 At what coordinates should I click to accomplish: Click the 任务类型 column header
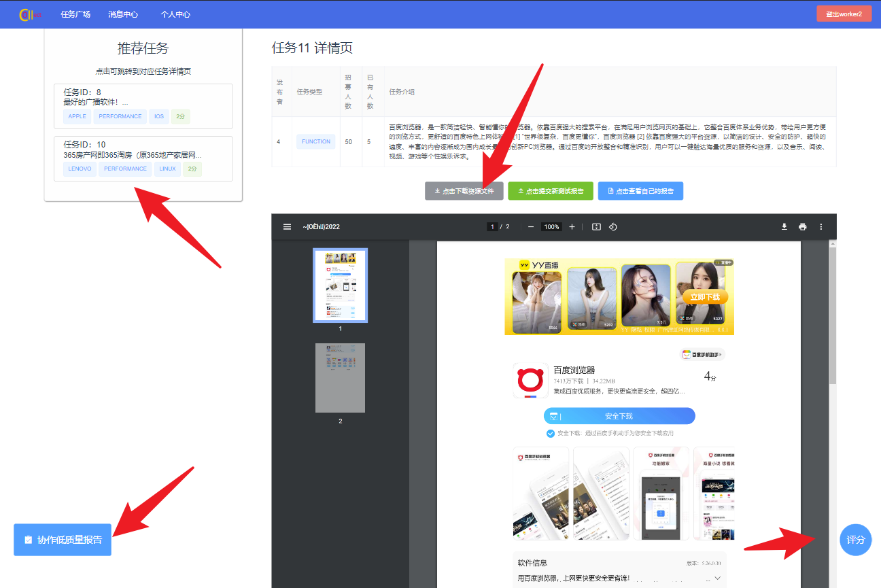[309, 92]
